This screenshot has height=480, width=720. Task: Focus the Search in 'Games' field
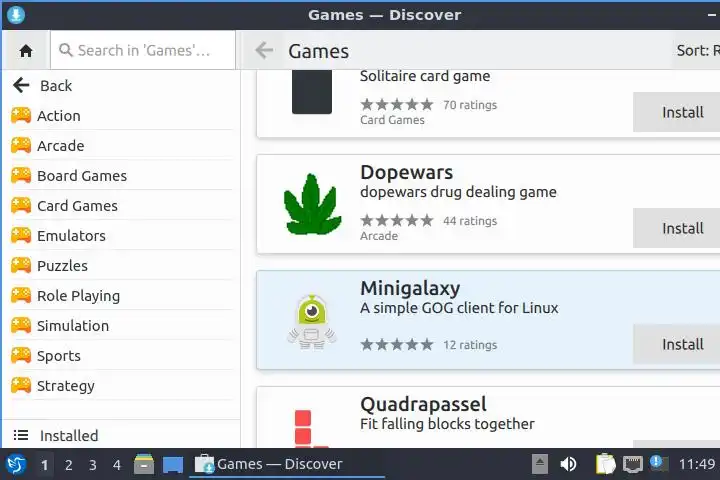click(x=143, y=51)
